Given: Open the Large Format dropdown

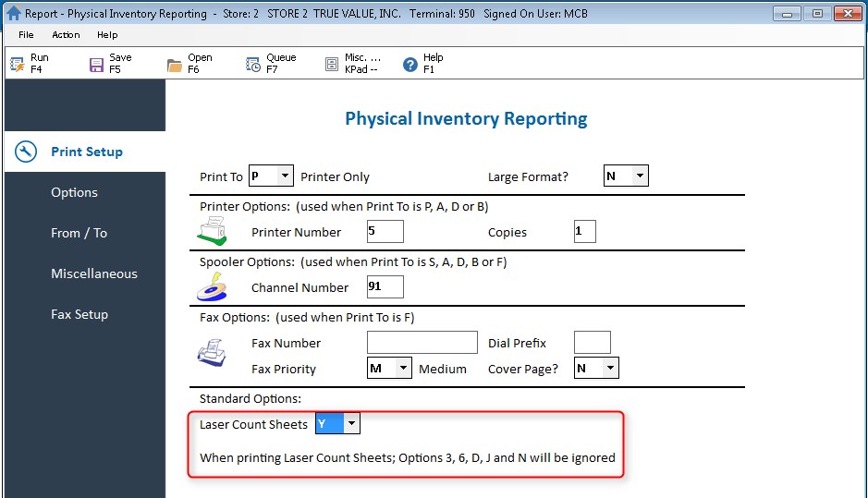Looking at the screenshot, I should tap(639, 176).
